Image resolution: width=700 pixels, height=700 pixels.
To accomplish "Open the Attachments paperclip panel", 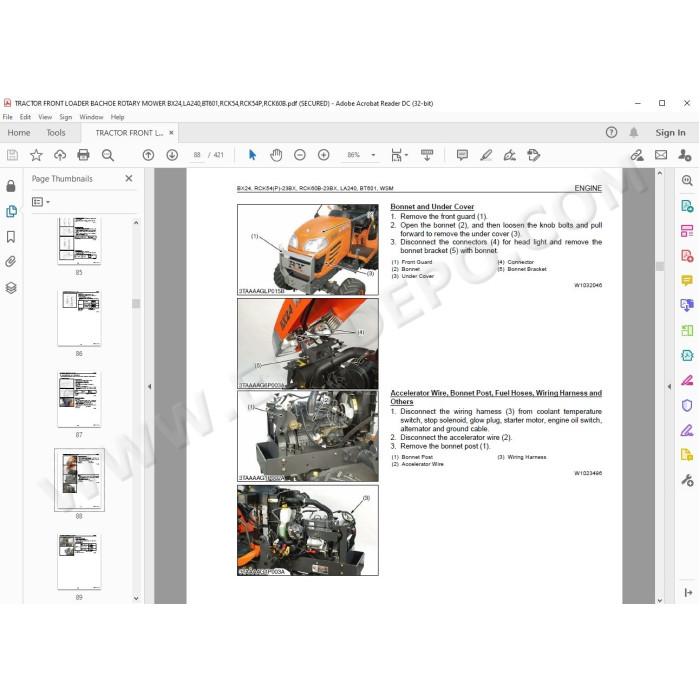I will tap(11, 262).
